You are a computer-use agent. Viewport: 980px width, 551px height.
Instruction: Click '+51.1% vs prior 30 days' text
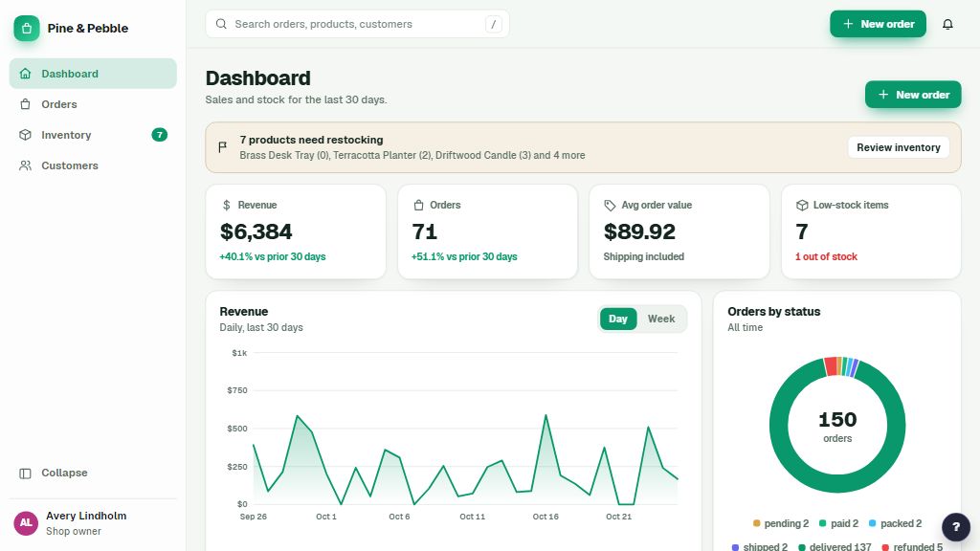point(464,256)
